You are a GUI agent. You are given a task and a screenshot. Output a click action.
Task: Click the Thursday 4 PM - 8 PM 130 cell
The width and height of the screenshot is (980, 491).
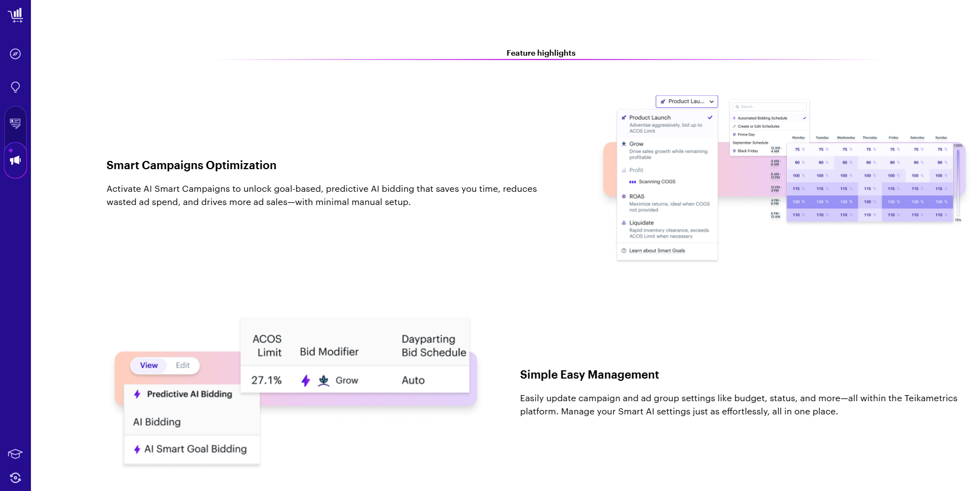[x=869, y=202]
